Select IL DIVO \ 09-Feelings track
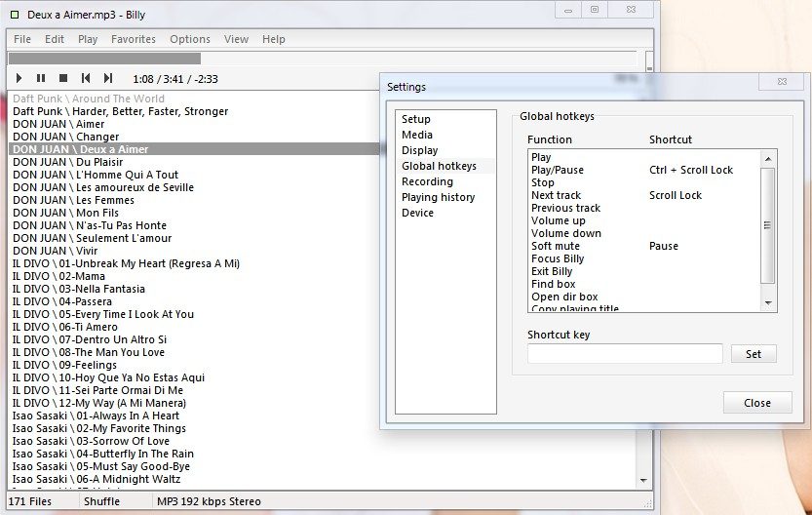The image size is (812, 515). 64,365
